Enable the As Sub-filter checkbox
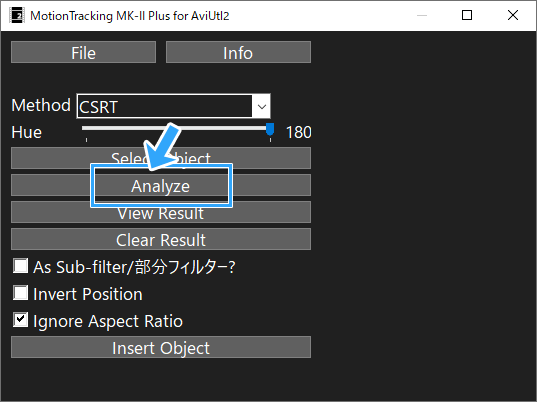This screenshot has height=402, width=537. (x=21, y=266)
